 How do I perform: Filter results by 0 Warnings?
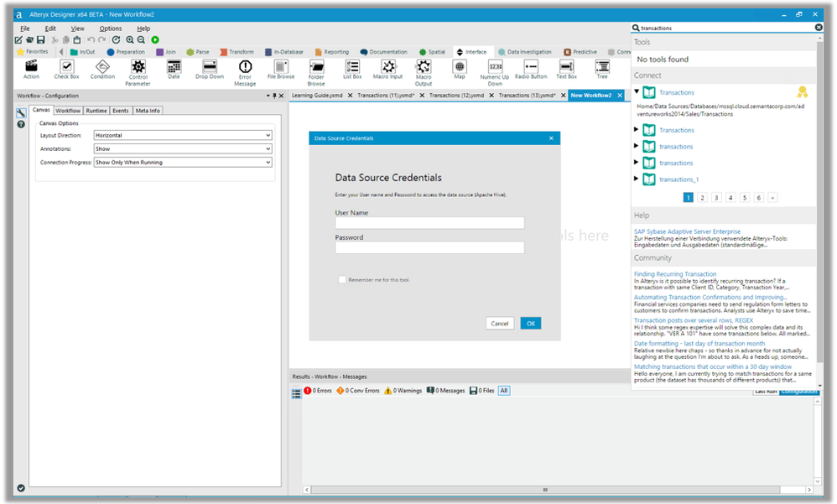[403, 391]
